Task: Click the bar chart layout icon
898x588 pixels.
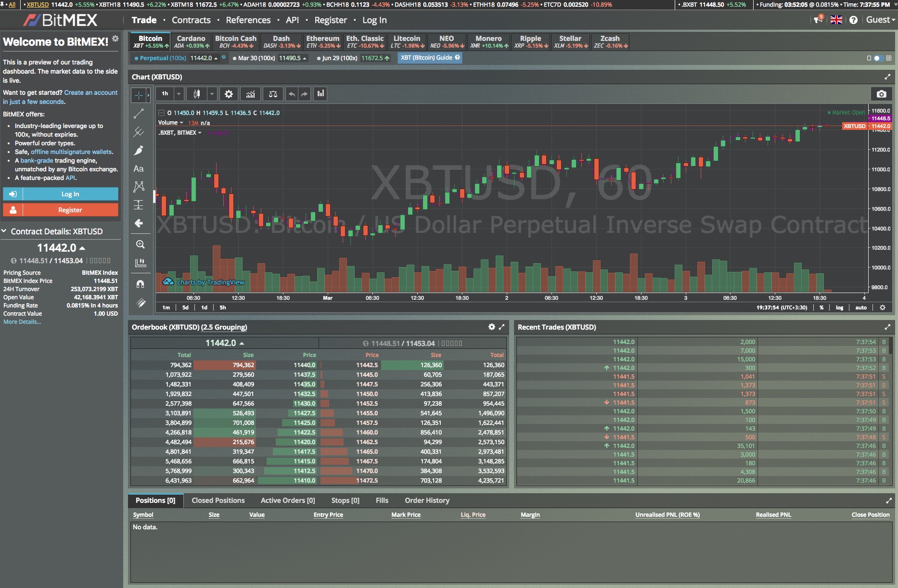Action: click(x=321, y=94)
